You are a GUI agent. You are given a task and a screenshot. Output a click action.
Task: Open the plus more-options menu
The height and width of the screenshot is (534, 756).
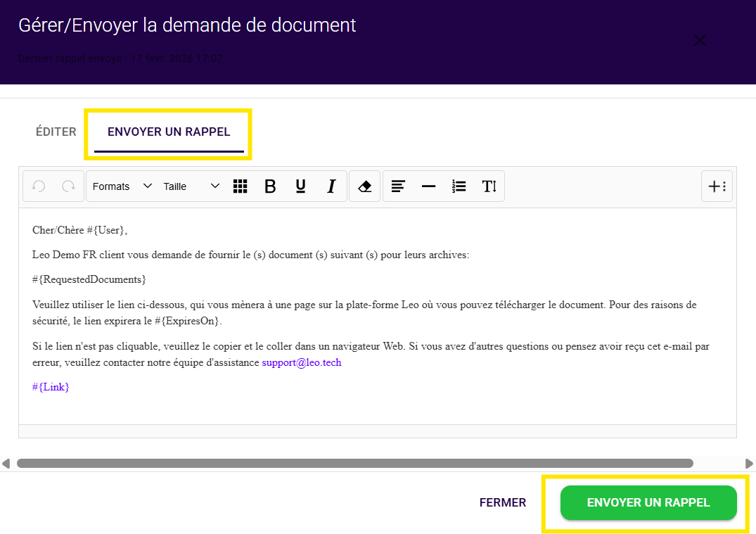point(717,186)
